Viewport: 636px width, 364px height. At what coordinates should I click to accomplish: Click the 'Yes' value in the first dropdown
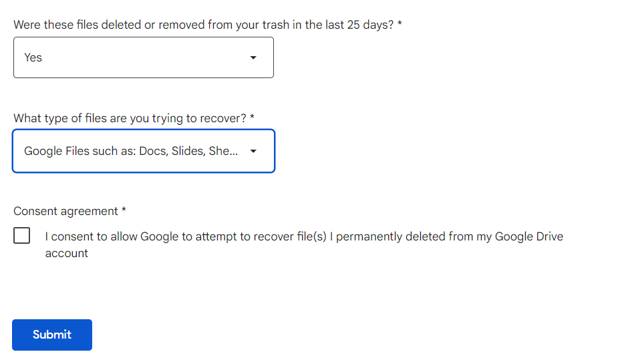coord(33,57)
